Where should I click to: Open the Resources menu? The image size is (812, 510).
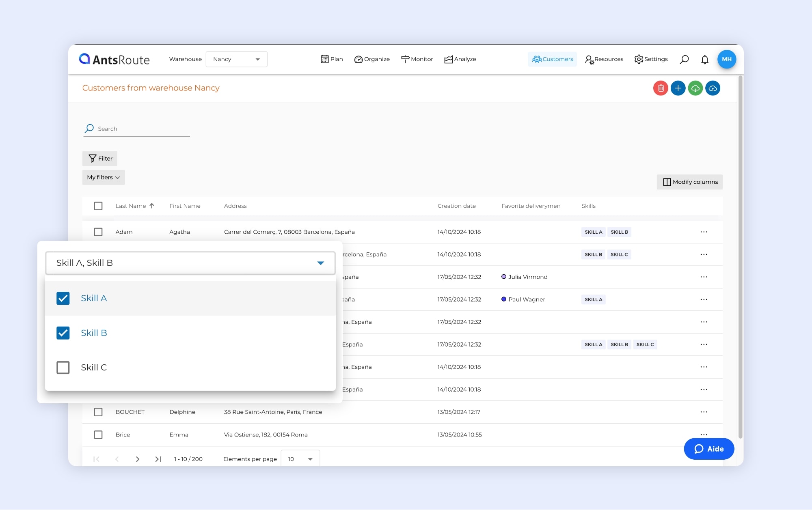[x=604, y=59]
